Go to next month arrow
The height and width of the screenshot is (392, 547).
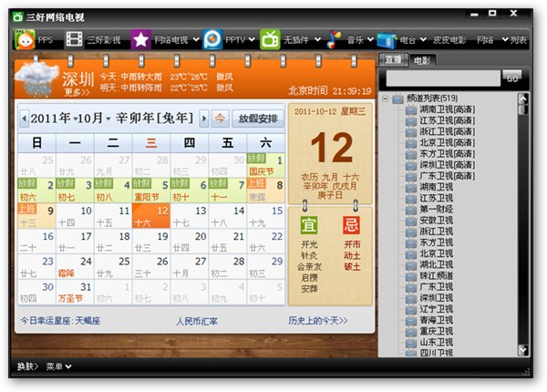coord(204,119)
